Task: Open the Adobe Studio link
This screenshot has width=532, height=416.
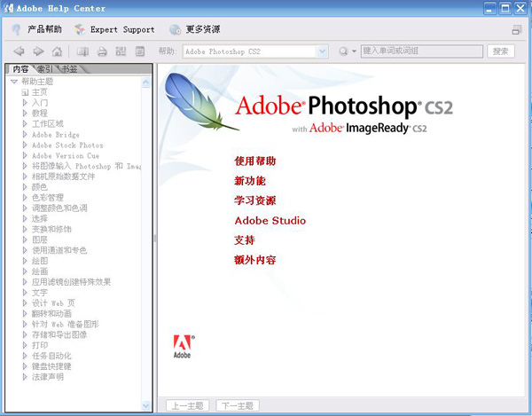Action: pos(270,221)
